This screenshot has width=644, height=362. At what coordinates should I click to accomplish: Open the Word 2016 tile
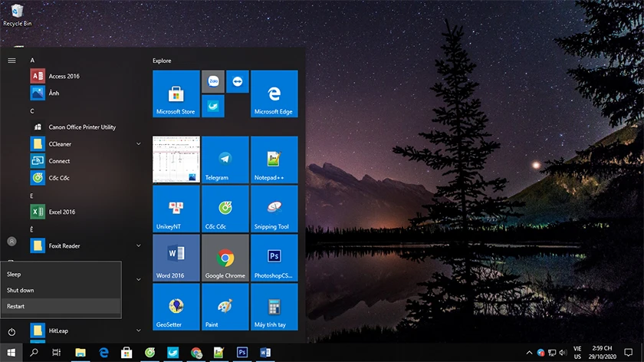point(176,258)
